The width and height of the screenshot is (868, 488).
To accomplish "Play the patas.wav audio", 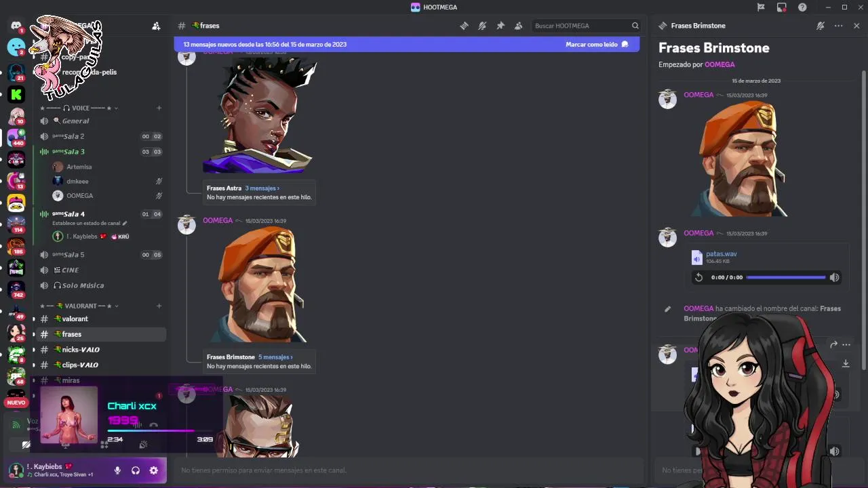I will [698, 277].
